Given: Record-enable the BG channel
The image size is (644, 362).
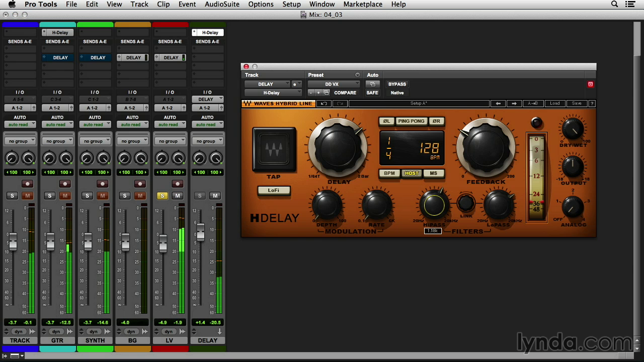Looking at the screenshot, I should click(x=139, y=184).
